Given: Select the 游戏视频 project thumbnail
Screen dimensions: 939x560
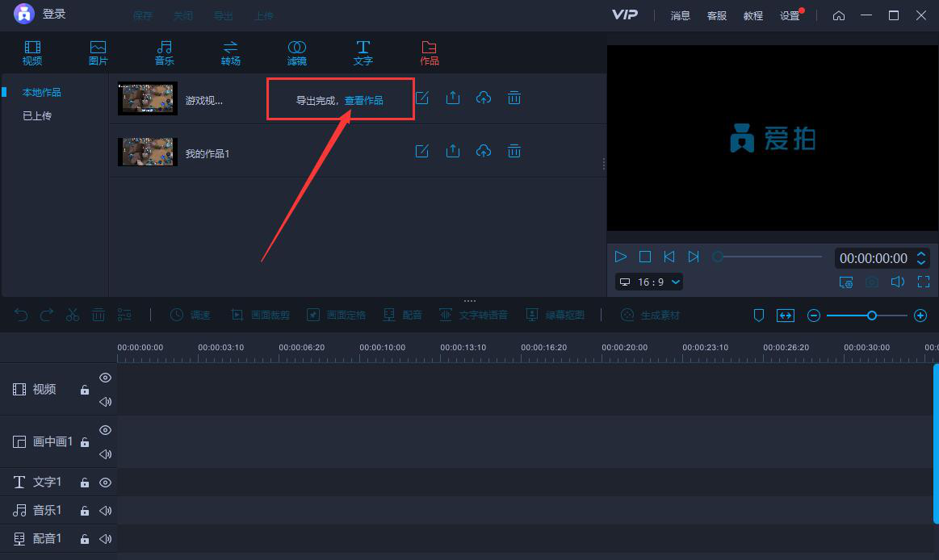Looking at the screenshot, I should pyautogui.click(x=148, y=98).
